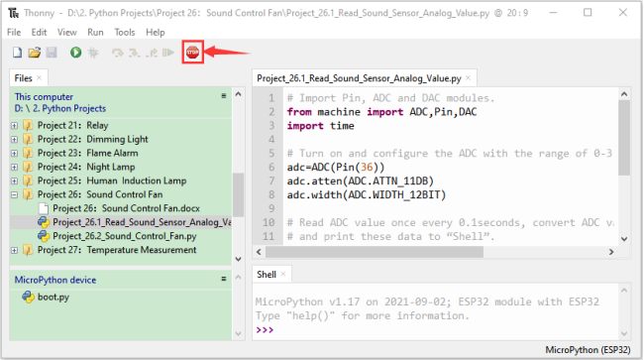Select Project 22: Dimming Light folder
Viewport: 644px width, 360px height.
tap(93, 139)
